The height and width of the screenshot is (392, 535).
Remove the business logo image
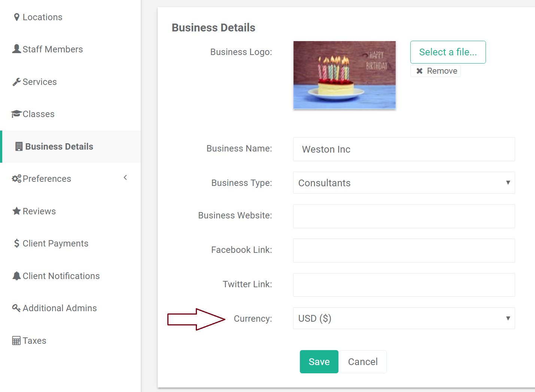pyautogui.click(x=436, y=71)
